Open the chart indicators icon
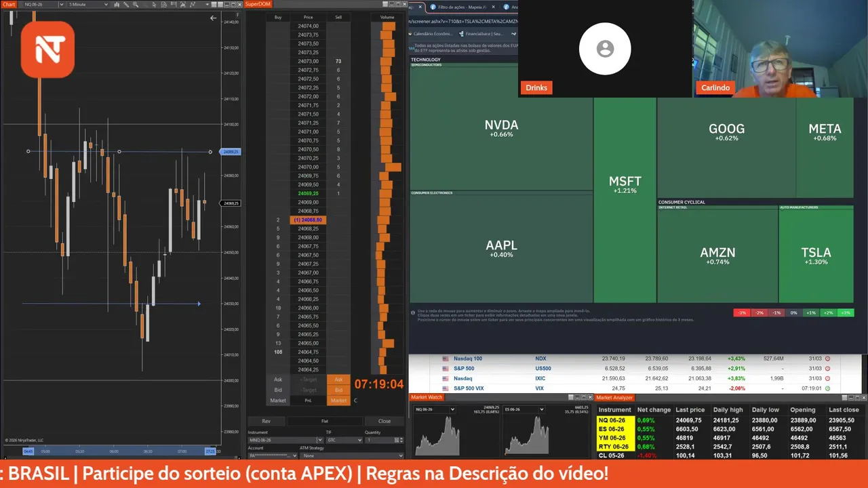 click(x=182, y=4)
